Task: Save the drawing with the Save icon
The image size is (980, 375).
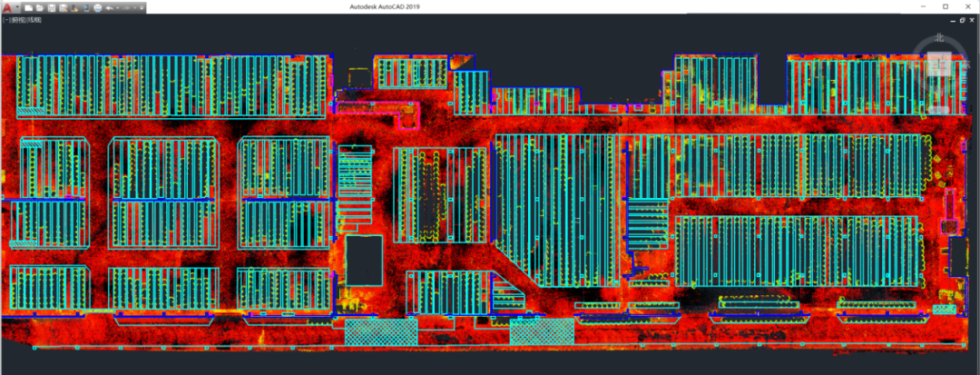Action: (x=51, y=8)
